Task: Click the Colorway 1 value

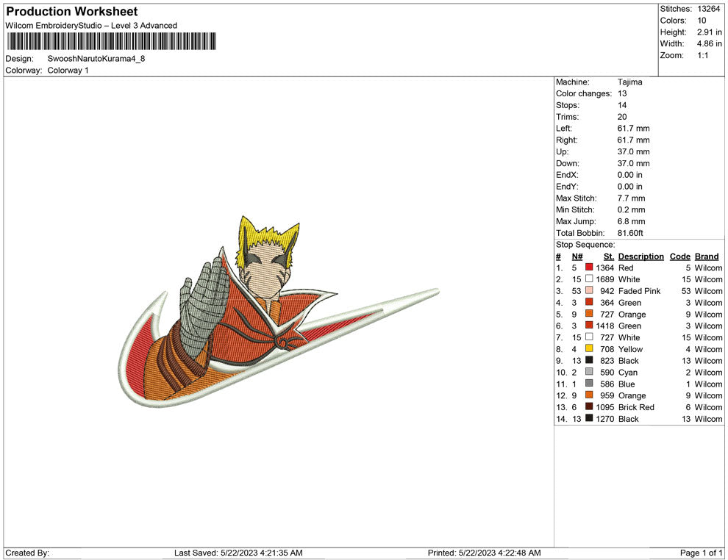Action: [68, 71]
